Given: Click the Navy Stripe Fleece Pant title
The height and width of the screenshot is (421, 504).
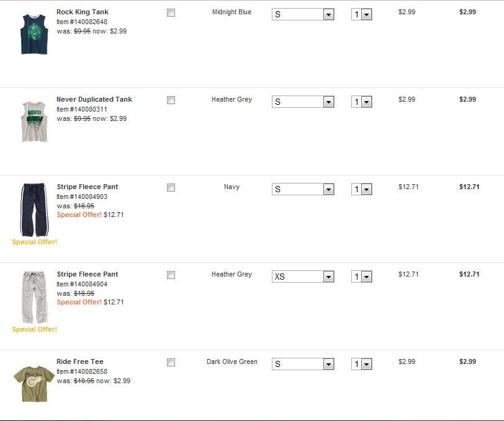Looking at the screenshot, I should (87, 187).
